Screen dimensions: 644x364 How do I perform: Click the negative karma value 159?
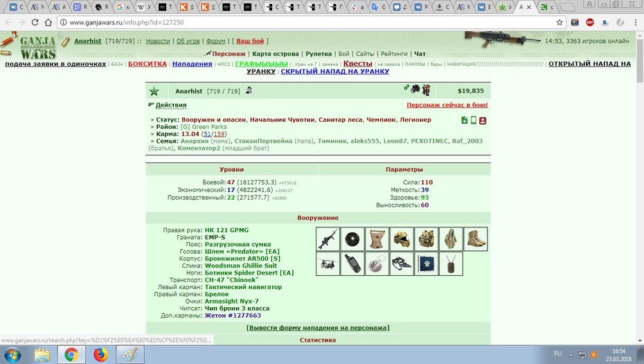point(219,134)
